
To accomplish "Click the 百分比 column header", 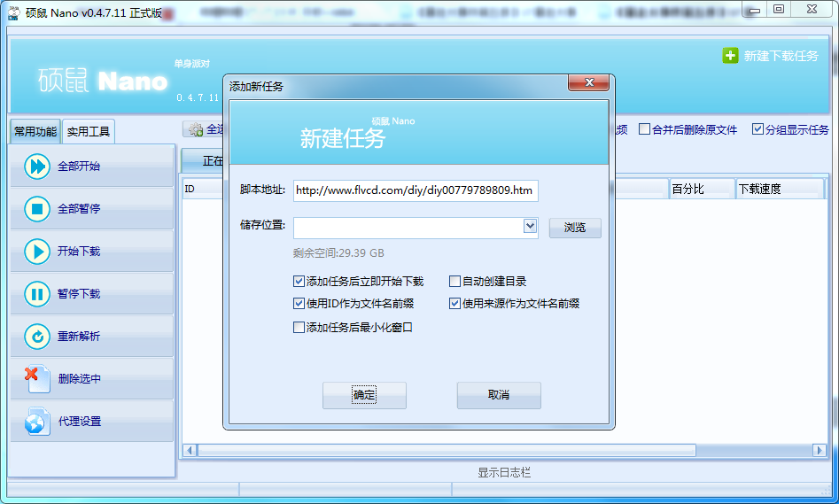I will click(702, 189).
